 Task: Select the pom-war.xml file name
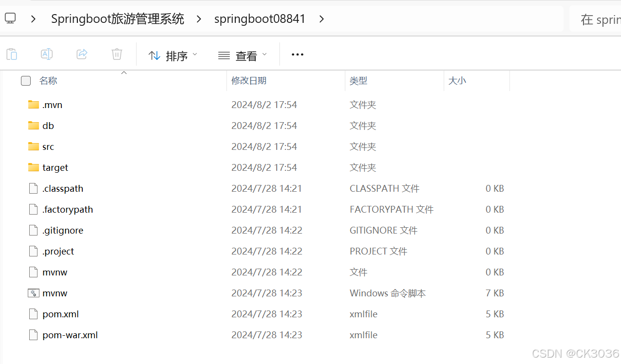pos(70,335)
